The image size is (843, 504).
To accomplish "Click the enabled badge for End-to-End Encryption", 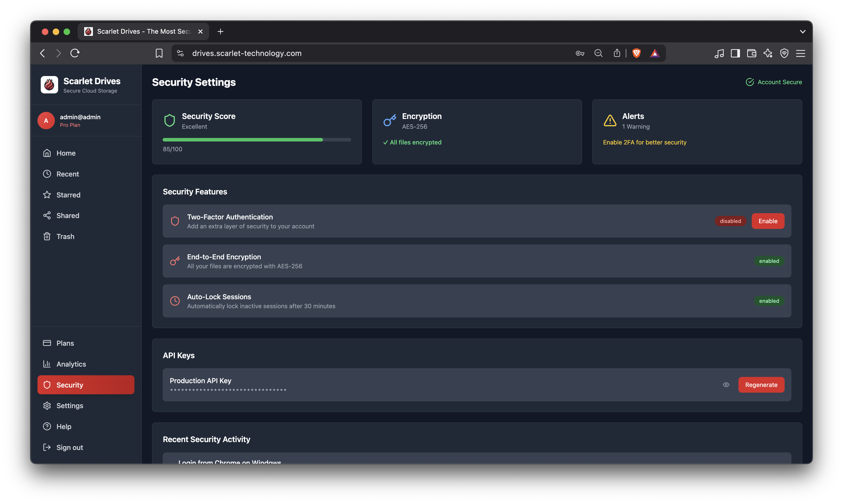I will (x=769, y=261).
